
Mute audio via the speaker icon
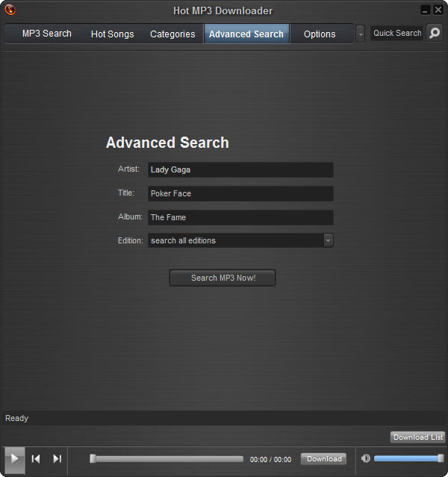366,458
